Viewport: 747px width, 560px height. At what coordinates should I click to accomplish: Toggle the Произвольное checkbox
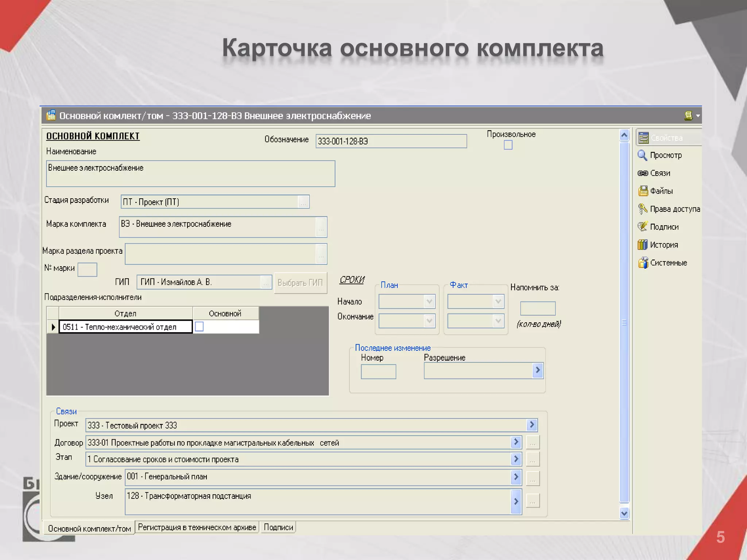click(x=508, y=145)
